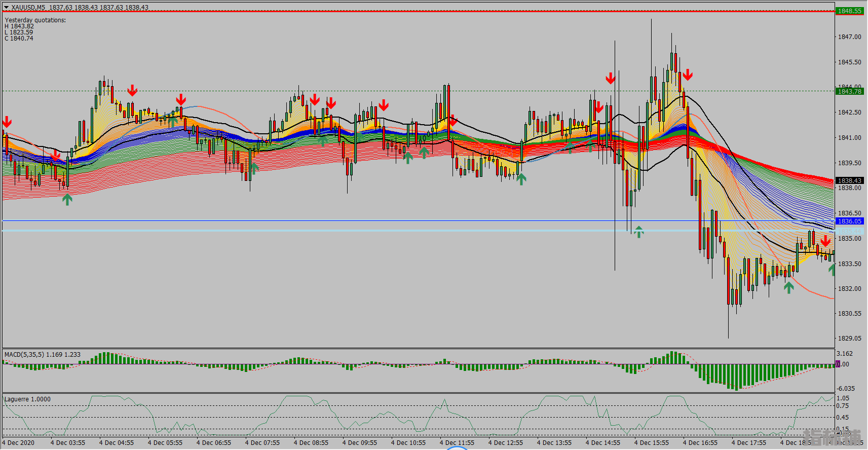Click the red down arrow beside the 1847 peak

coord(688,75)
